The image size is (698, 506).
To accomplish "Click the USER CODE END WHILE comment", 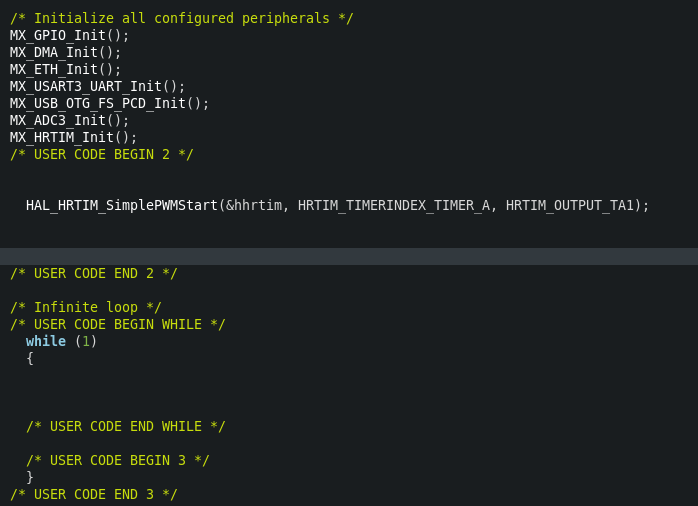I will pyautogui.click(x=126, y=426).
